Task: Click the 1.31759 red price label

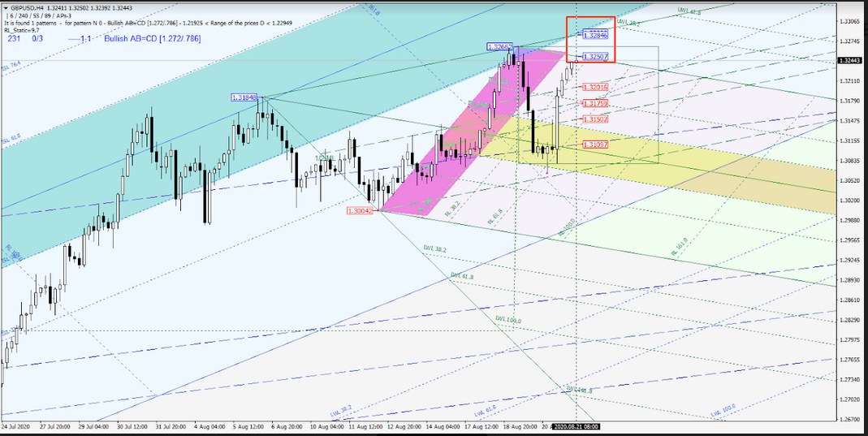Action: pos(594,104)
